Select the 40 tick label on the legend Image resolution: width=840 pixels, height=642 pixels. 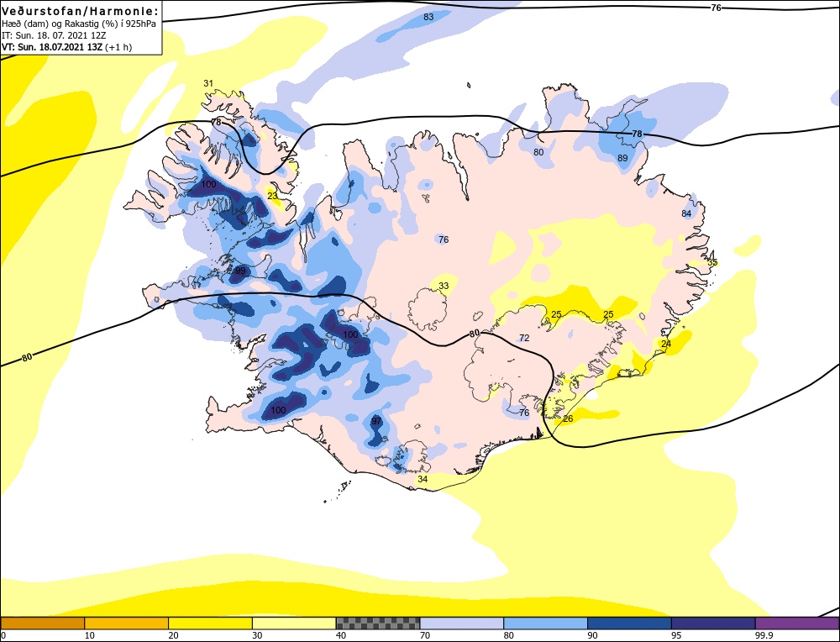tap(341, 635)
